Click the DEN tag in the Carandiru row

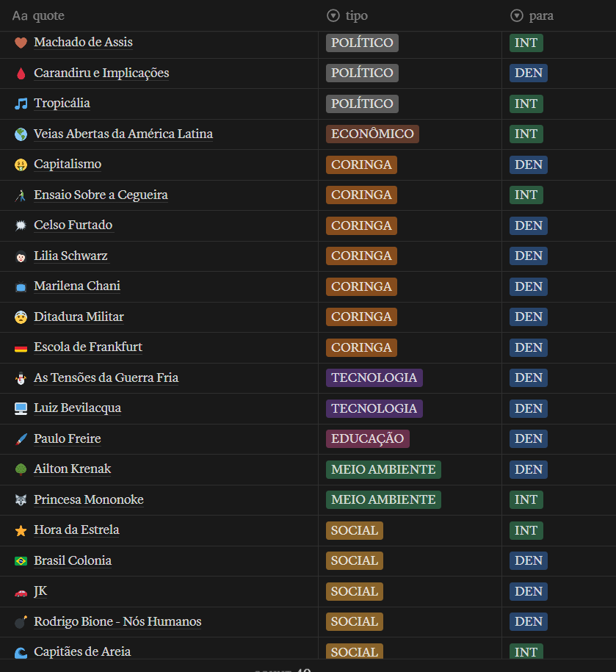pyautogui.click(x=529, y=73)
